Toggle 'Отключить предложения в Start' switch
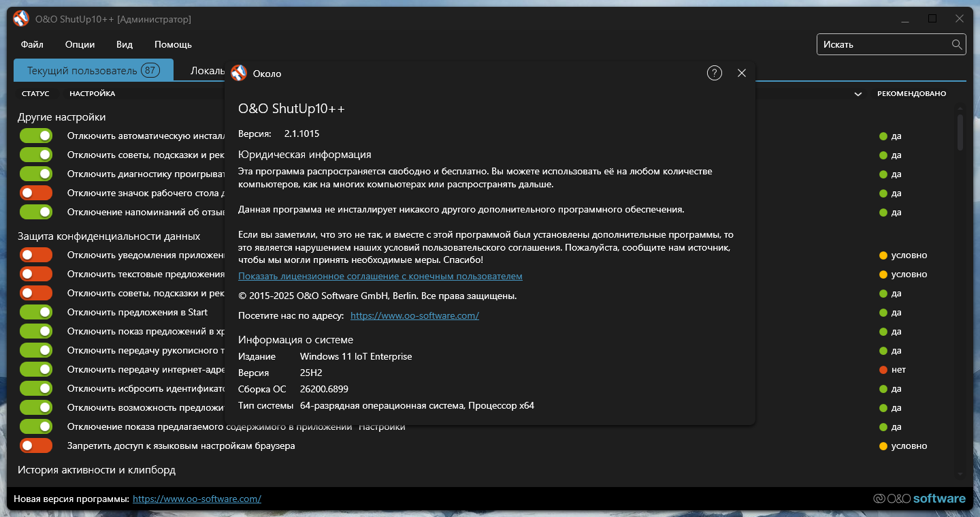 [x=36, y=313]
